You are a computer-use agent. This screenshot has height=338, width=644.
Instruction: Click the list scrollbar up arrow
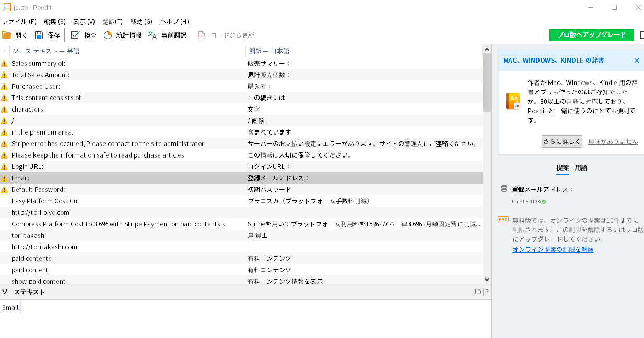coord(487,49)
